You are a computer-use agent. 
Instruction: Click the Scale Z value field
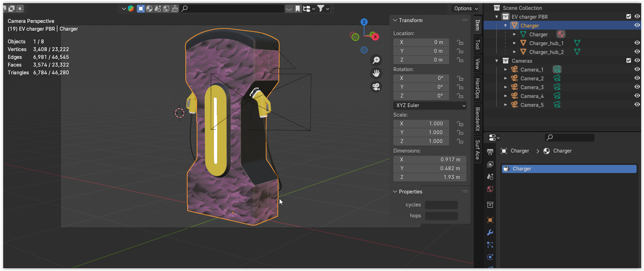(421, 141)
